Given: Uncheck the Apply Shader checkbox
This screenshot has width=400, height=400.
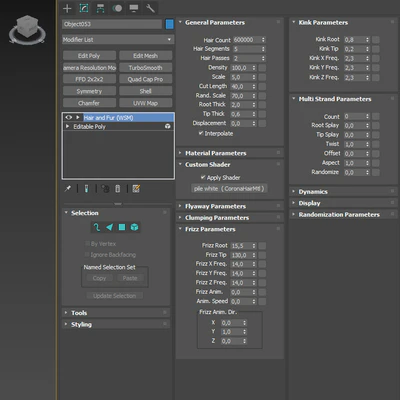Looking at the screenshot, I should 203,177.
